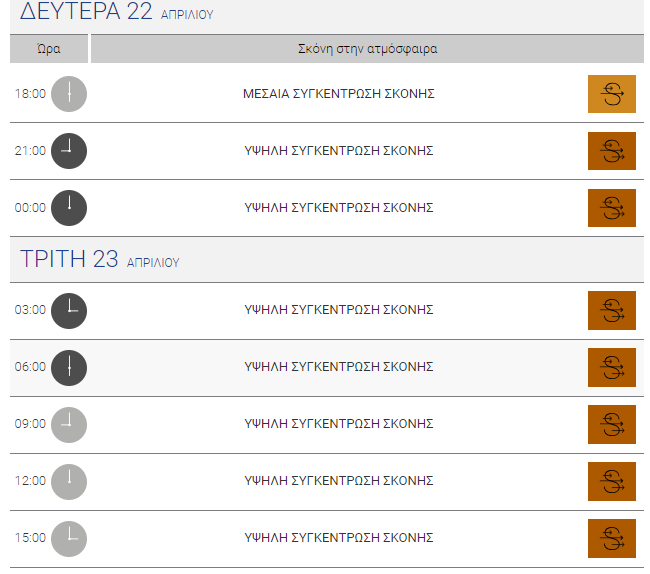
Task: Click the 06:00 ΥΨΗΛΗ ΣΥΓΚΕΝΤΡΩΣΗ ΣΚΟΝΗΣ text
Action: (339, 367)
